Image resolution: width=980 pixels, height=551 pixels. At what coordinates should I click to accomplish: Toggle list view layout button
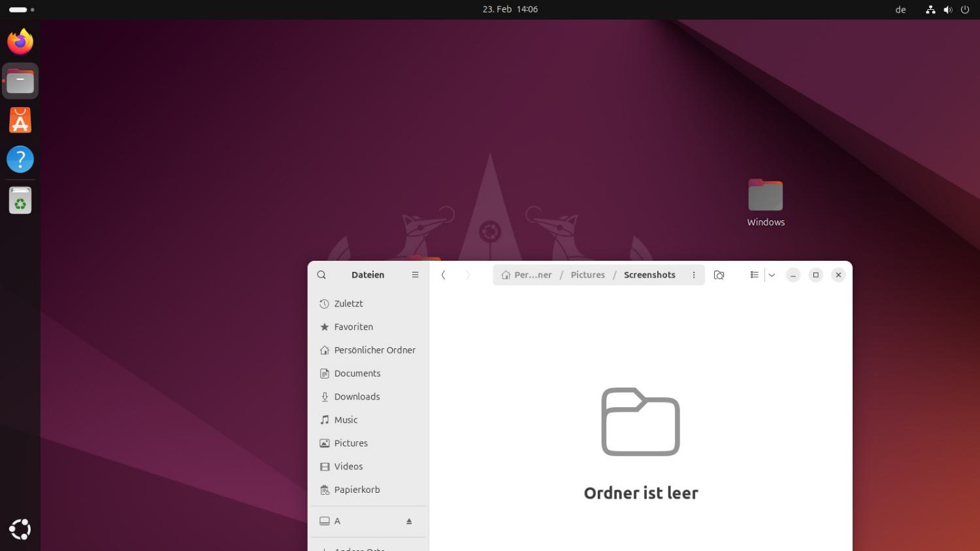pyautogui.click(x=754, y=275)
